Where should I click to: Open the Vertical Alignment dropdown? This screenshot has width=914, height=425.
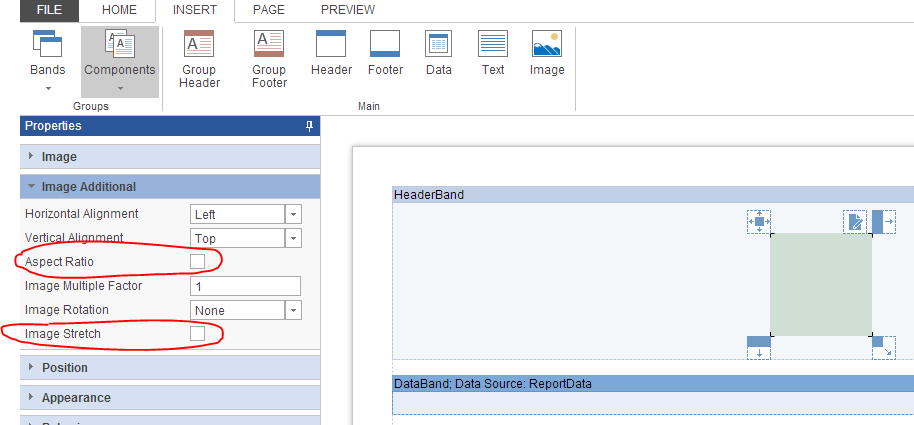point(293,238)
